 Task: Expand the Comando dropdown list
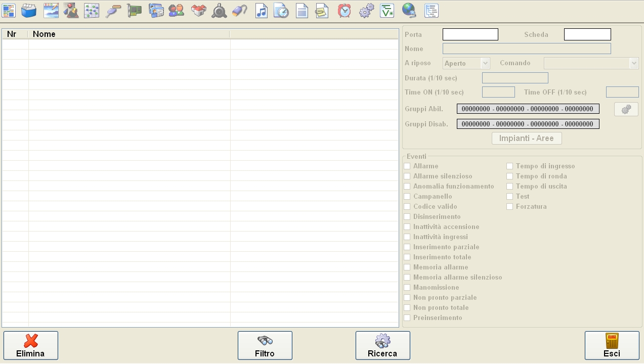(x=591, y=63)
